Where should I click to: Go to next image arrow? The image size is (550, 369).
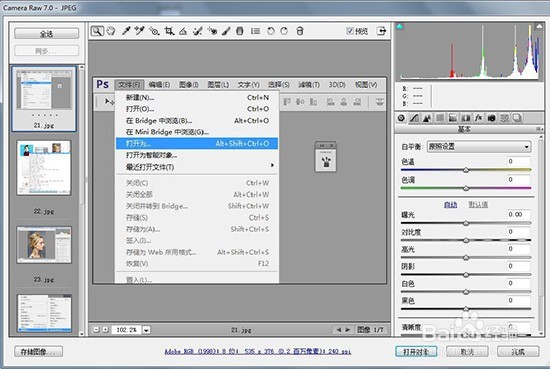[x=347, y=330]
